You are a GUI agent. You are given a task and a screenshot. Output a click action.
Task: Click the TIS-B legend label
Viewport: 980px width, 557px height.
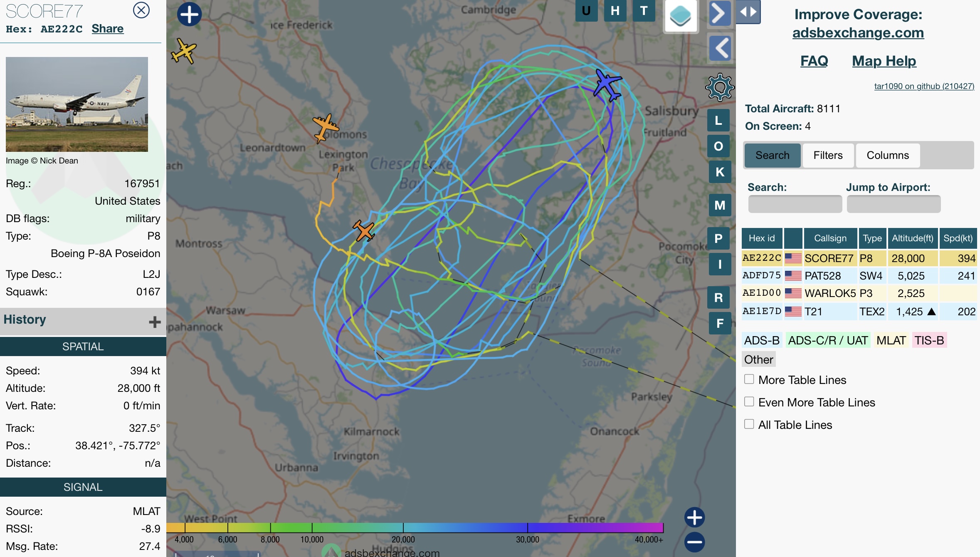pos(929,340)
